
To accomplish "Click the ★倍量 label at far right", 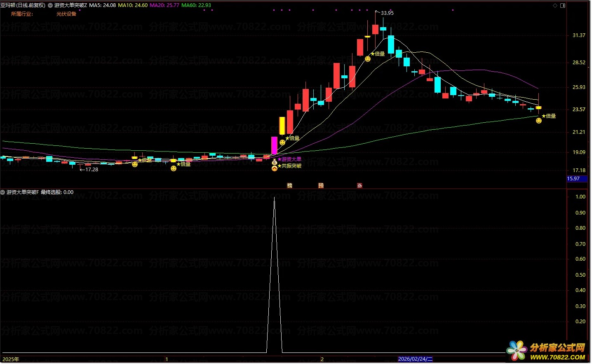I will 549,116.
